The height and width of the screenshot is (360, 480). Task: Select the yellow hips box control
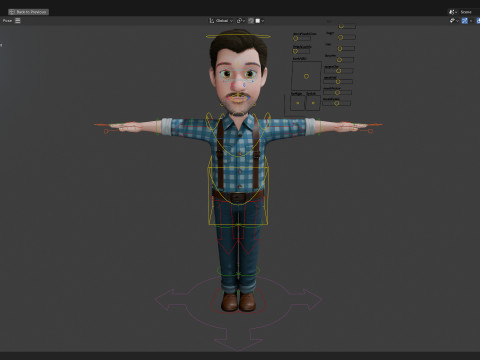(238, 195)
